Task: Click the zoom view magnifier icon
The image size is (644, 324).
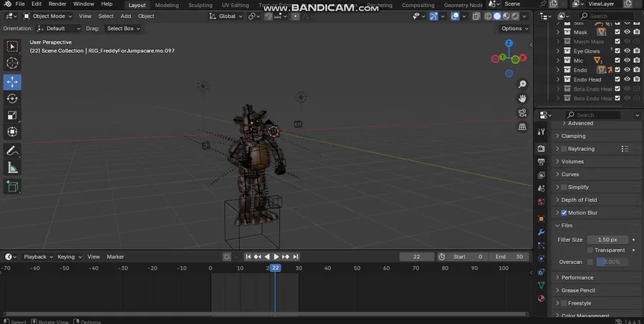Action: (x=522, y=84)
